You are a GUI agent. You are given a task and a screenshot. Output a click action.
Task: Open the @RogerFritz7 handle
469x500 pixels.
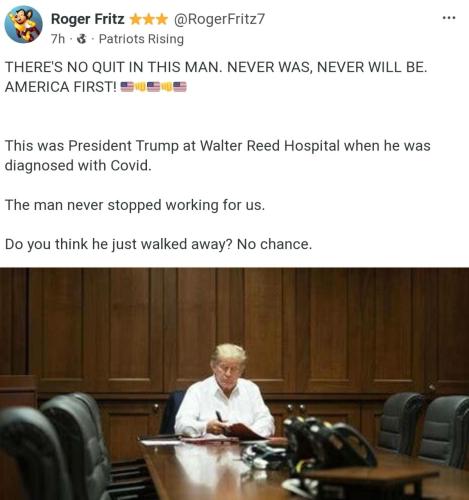tap(219, 19)
